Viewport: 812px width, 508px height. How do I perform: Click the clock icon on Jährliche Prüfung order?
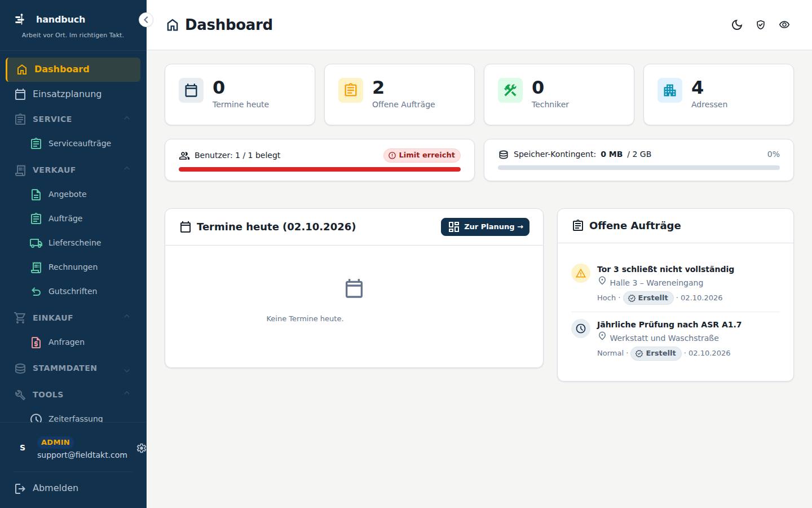581,329
